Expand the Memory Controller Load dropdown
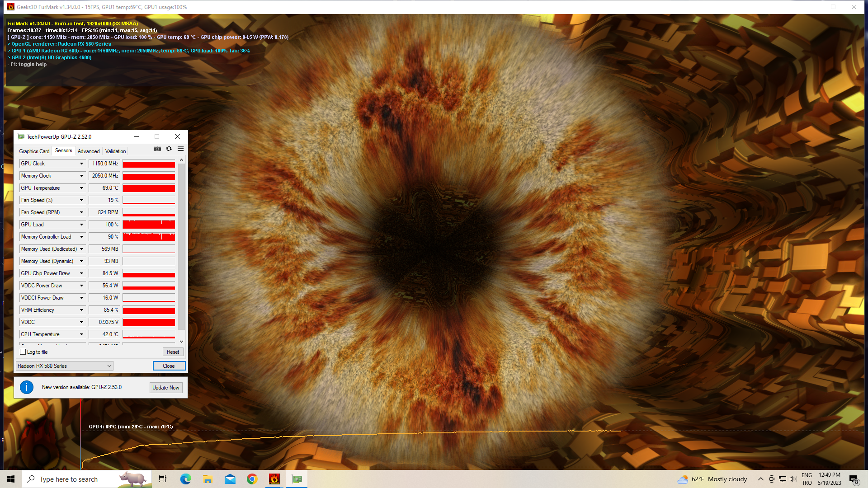 coord(82,237)
